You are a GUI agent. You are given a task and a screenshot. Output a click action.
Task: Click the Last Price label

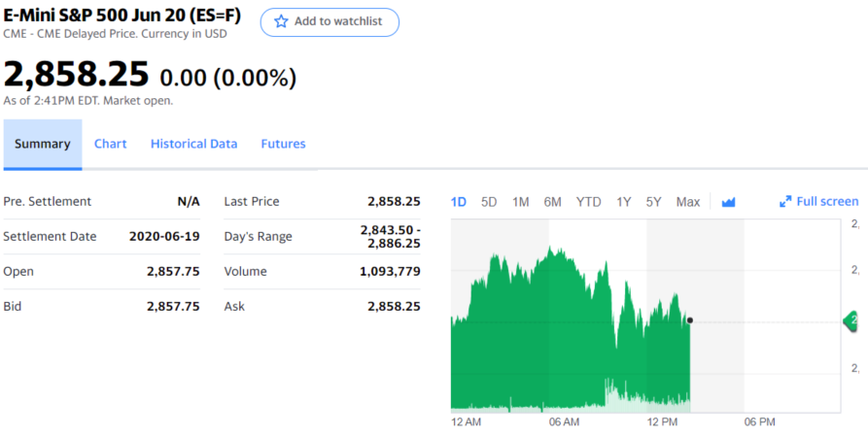pos(252,201)
